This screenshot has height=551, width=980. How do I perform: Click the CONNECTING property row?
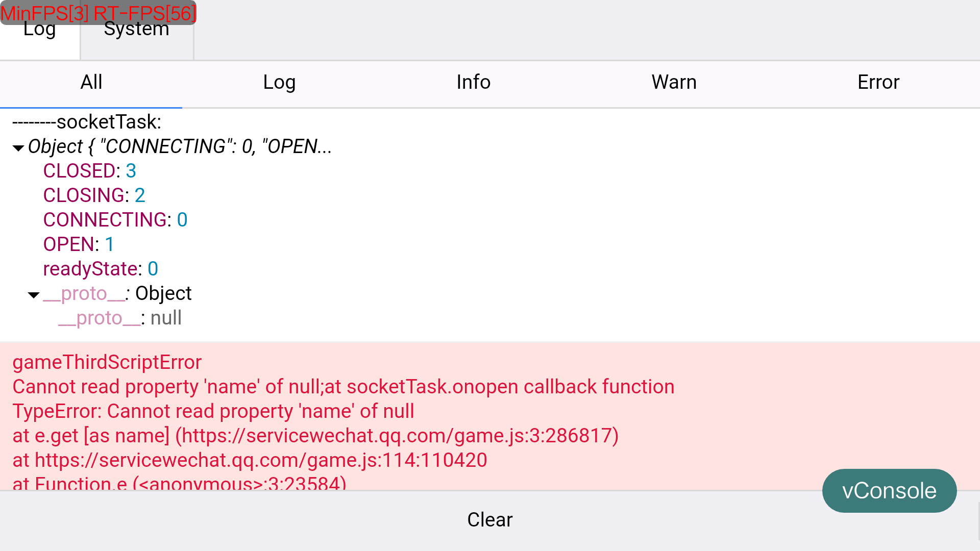tap(115, 220)
